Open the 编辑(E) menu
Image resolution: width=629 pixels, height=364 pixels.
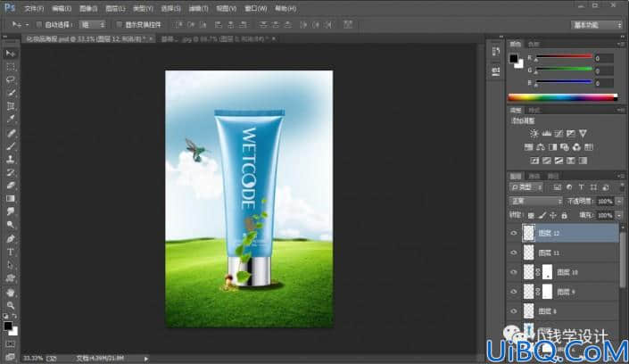click(x=61, y=8)
